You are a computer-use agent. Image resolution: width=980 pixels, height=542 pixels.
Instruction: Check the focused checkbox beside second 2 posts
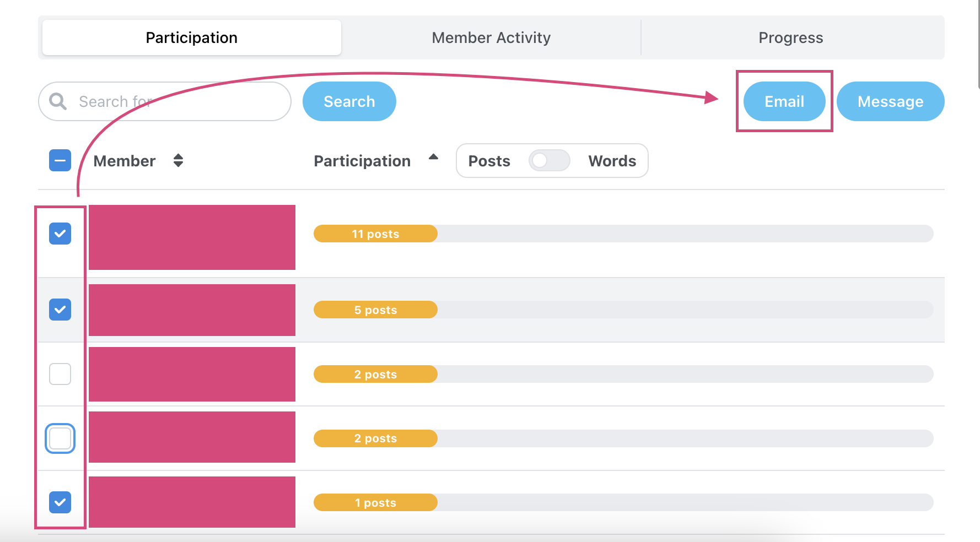(x=60, y=438)
